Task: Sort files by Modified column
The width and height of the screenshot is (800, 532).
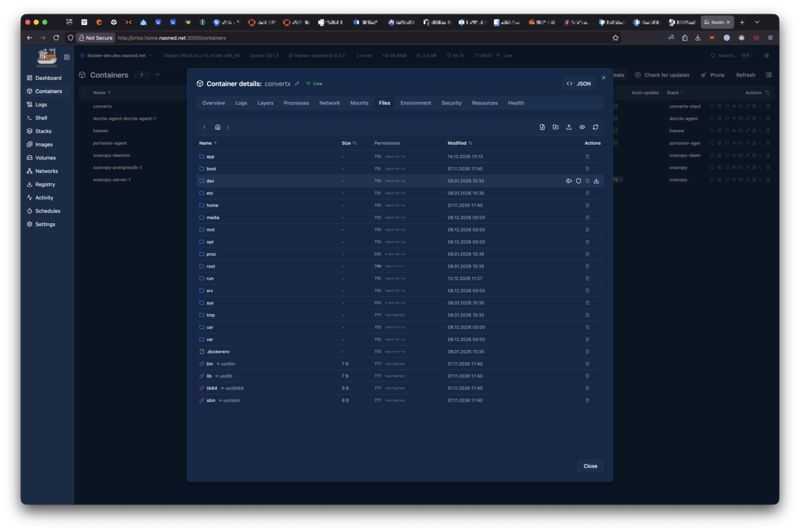Action: [x=459, y=143]
